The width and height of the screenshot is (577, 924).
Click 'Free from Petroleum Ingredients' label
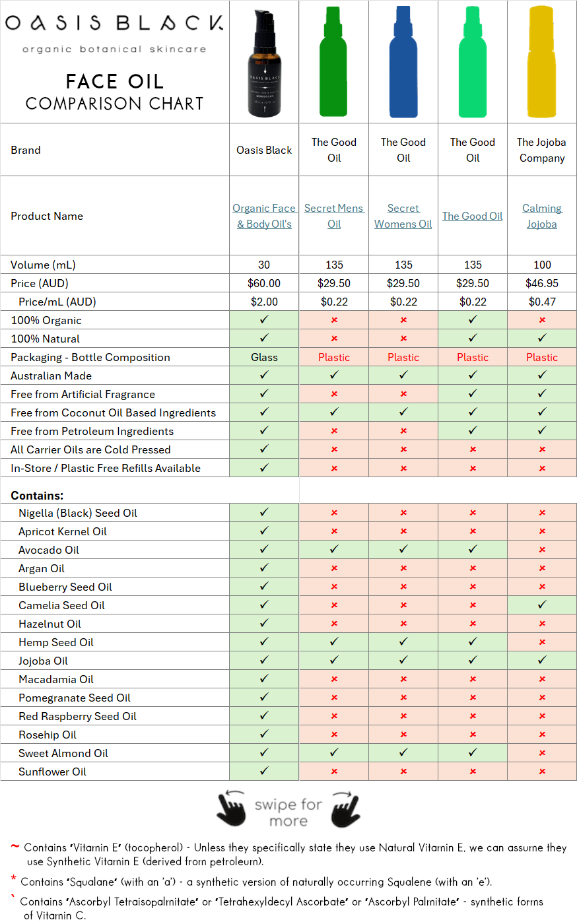[x=92, y=431]
